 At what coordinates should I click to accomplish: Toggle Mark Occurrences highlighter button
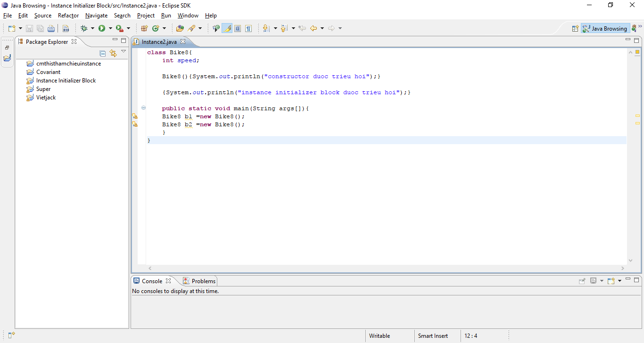(227, 29)
